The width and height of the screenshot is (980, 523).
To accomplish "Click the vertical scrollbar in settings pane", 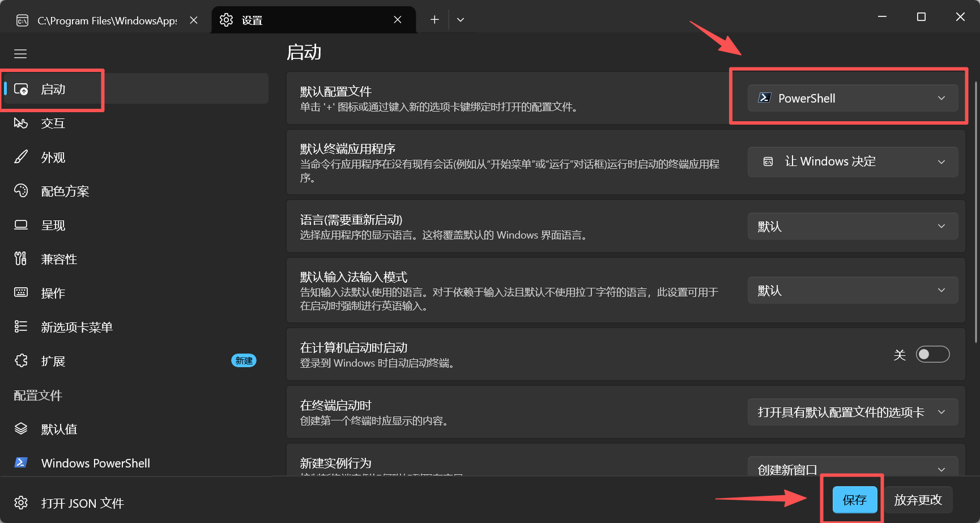I will coord(975,212).
